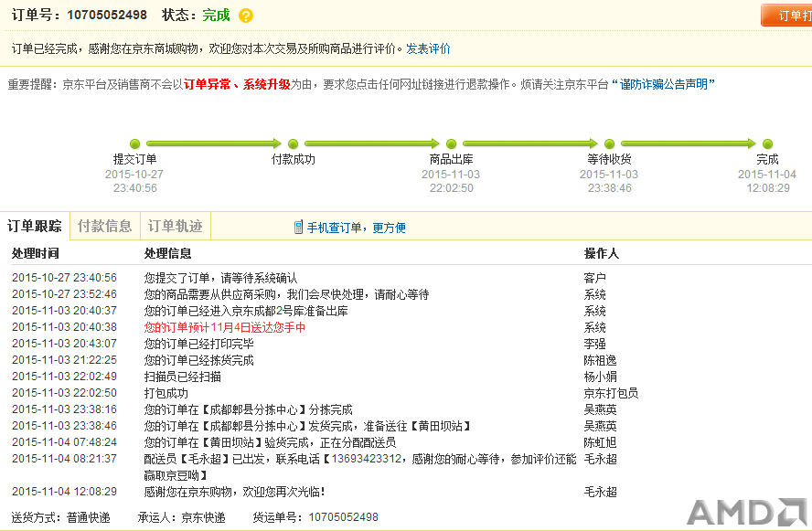Click the timestamp 2015-11-03 22:02:49
The height and width of the screenshot is (531, 812).
tap(64, 377)
